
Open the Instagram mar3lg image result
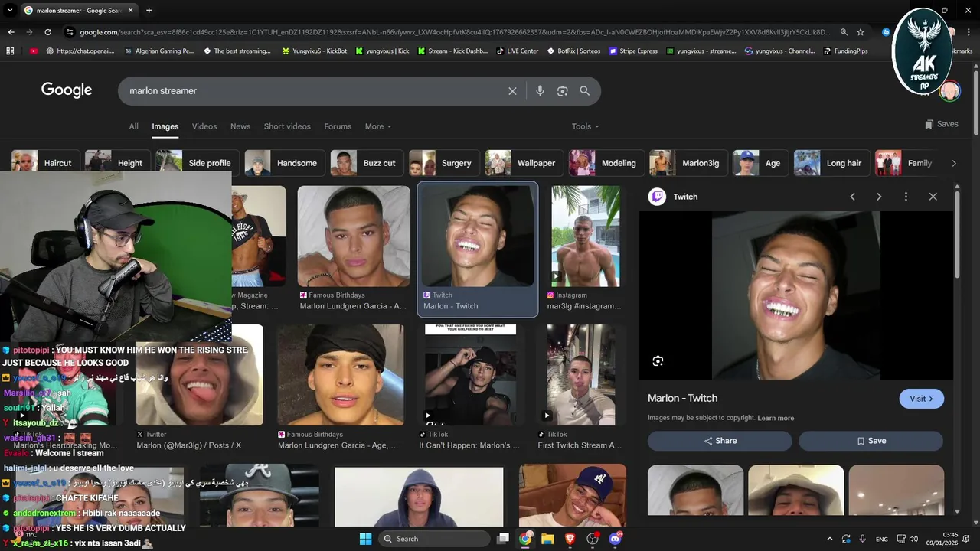point(586,236)
